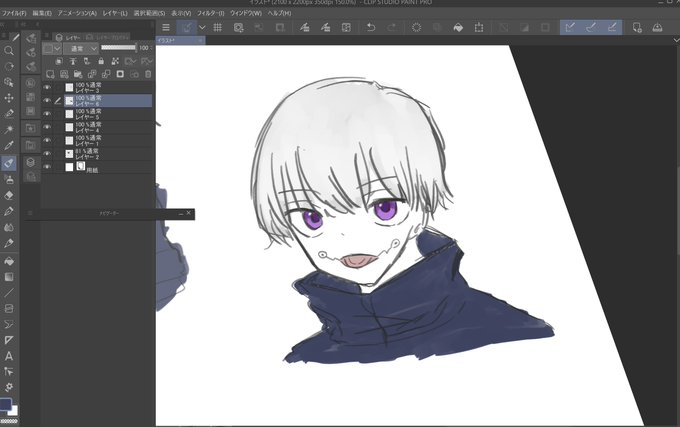This screenshot has height=427, width=680.
Task: Open the blending mode 通常 dropdown
Action: (81, 49)
